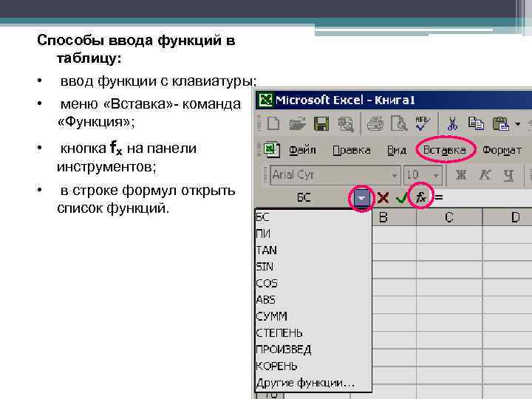Expand the paste options arrow
The image size is (532, 399).
[x=517, y=124]
